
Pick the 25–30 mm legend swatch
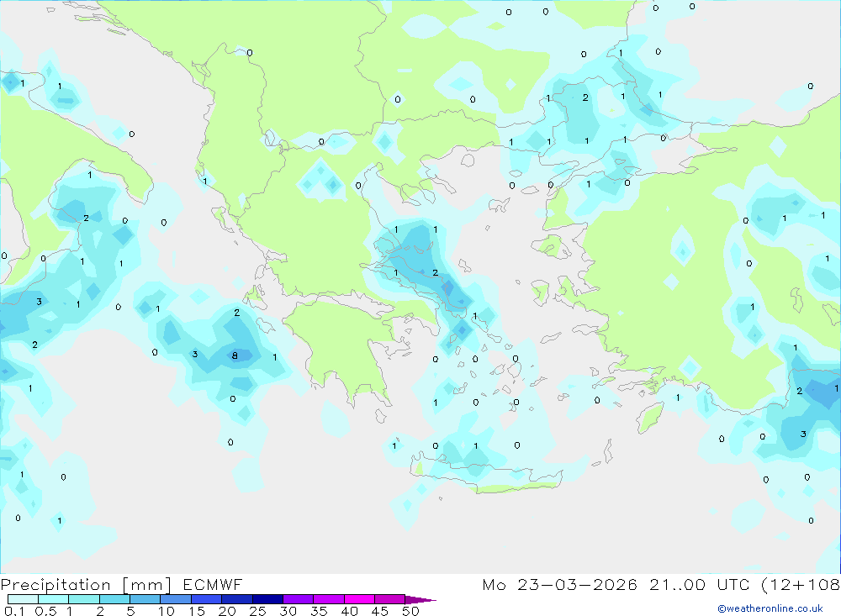(267, 599)
